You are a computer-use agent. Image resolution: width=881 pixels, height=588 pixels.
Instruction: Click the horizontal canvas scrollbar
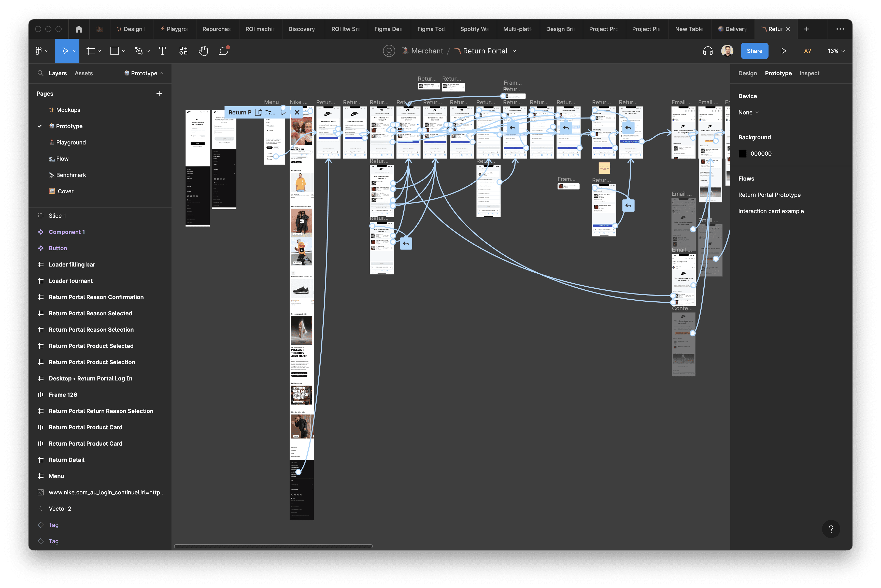pos(273,546)
